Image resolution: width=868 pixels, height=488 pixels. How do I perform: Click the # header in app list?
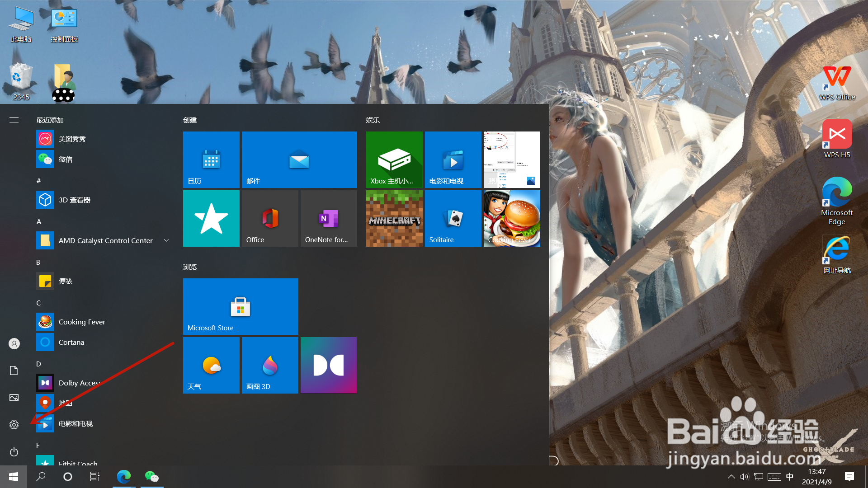coord(38,181)
